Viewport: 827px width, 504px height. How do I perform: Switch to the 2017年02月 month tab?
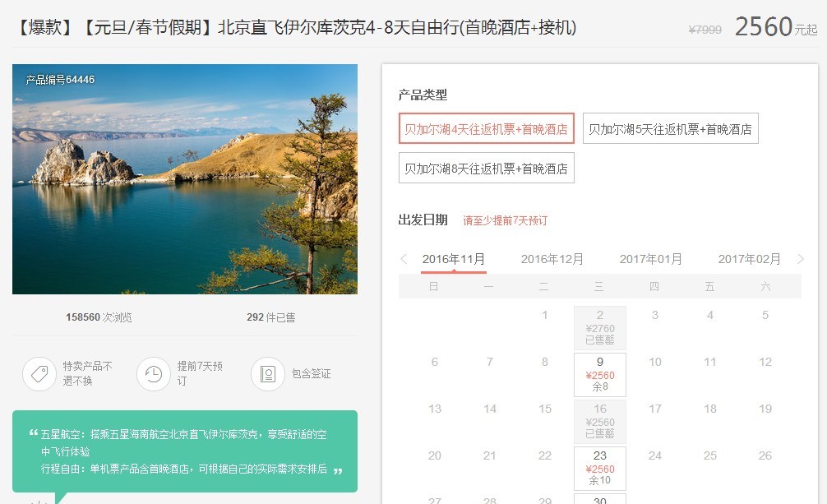[x=749, y=259]
